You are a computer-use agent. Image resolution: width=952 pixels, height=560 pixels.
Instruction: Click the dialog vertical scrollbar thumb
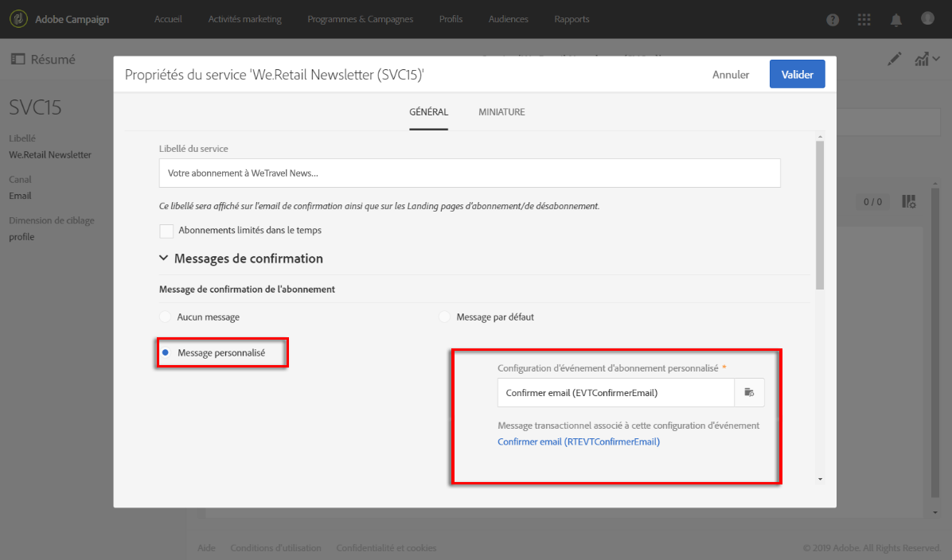(820, 216)
